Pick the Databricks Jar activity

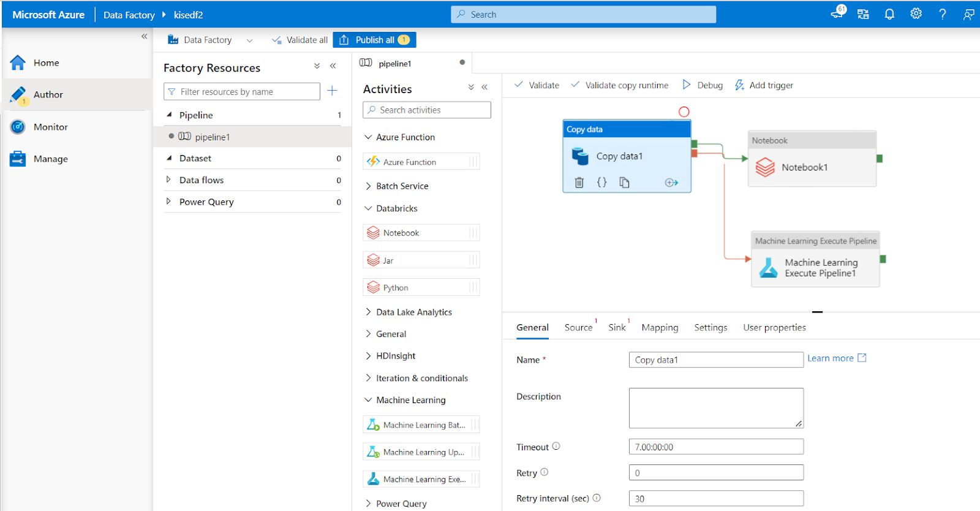click(x=421, y=260)
